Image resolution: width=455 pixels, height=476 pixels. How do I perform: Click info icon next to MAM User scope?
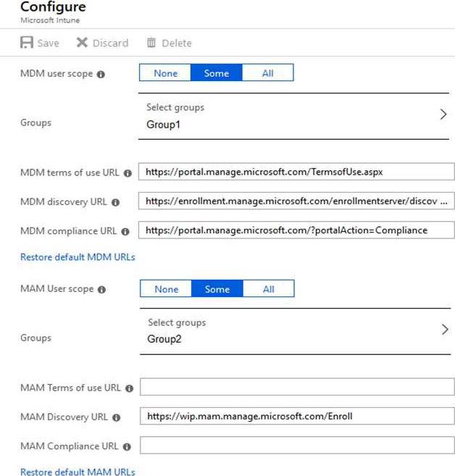click(101, 289)
